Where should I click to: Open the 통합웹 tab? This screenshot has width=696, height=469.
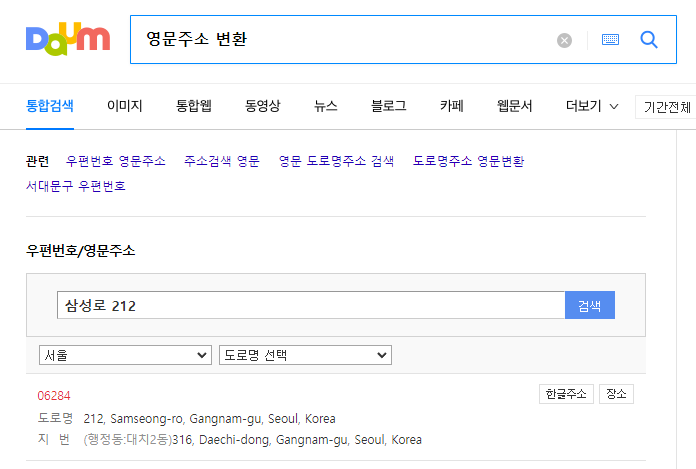coord(194,106)
